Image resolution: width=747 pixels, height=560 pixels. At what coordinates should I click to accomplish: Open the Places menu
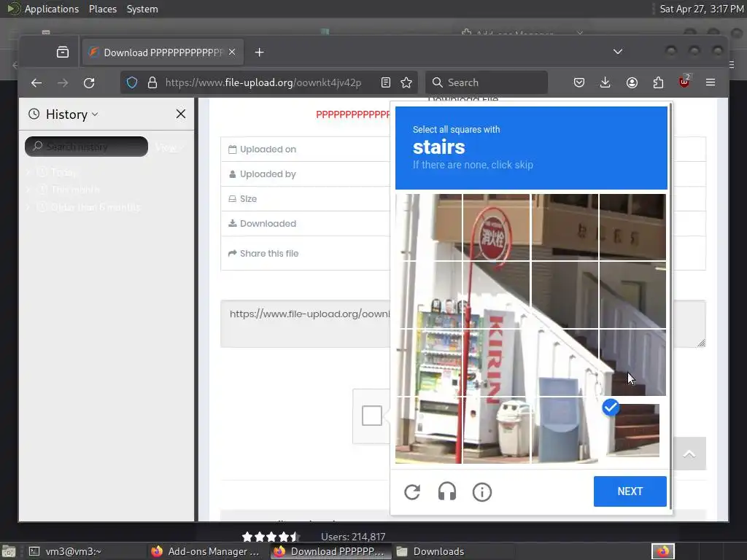(x=102, y=9)
